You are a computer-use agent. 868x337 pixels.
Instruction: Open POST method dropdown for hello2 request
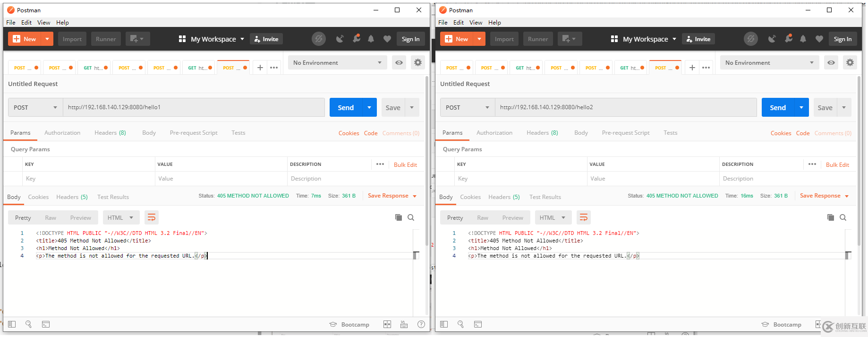click(x=468, y=107)
